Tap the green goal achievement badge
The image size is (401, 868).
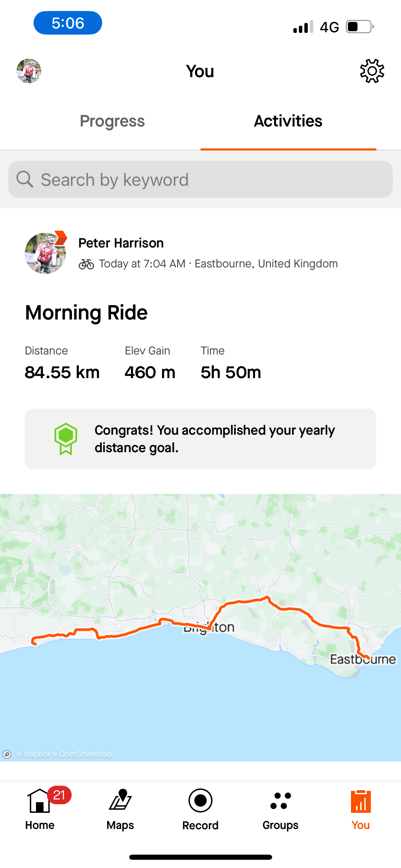66,439
